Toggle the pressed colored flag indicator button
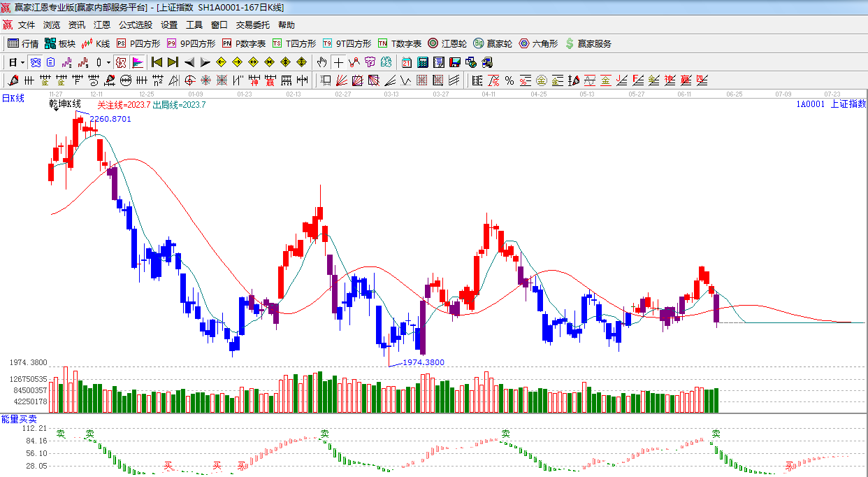The height and width of the screenshot is (477, 868). click(x=138, y=62)
